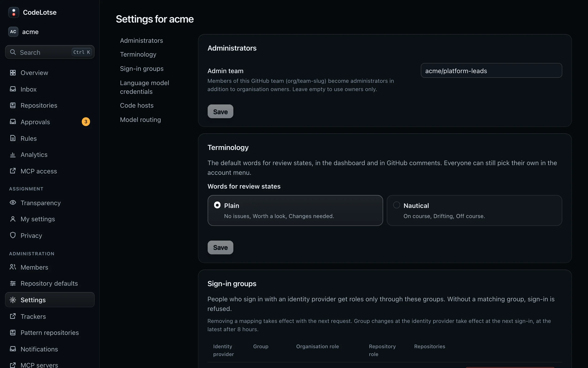
Task: Click the Analytics bar chart icon
Action: (13, 155)
